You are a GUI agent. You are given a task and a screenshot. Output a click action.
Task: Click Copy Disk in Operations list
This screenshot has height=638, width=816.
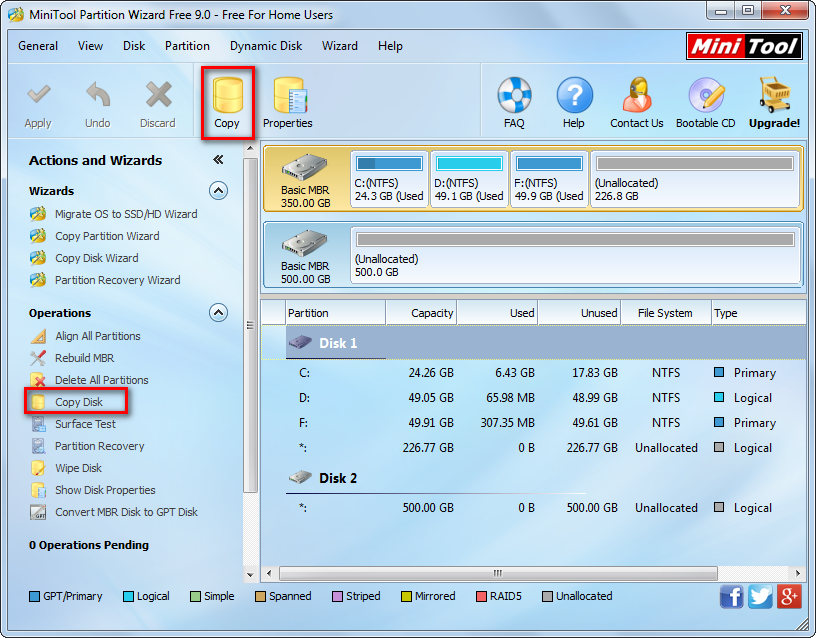coord(79,402)
